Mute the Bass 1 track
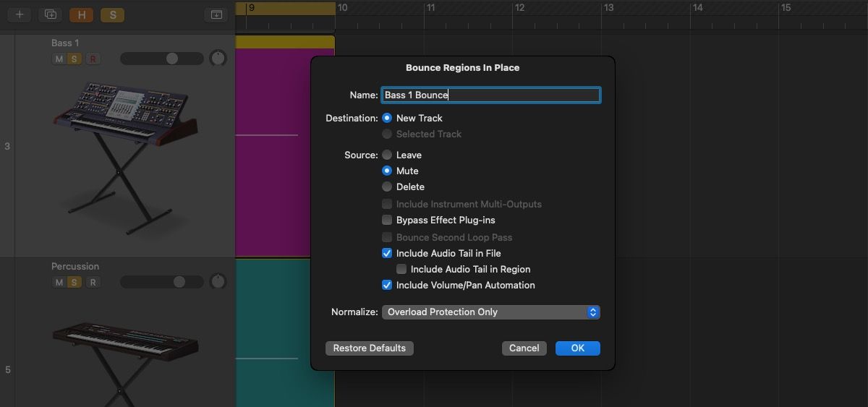Viewport: 868px width, 407px height. (59, 59)
